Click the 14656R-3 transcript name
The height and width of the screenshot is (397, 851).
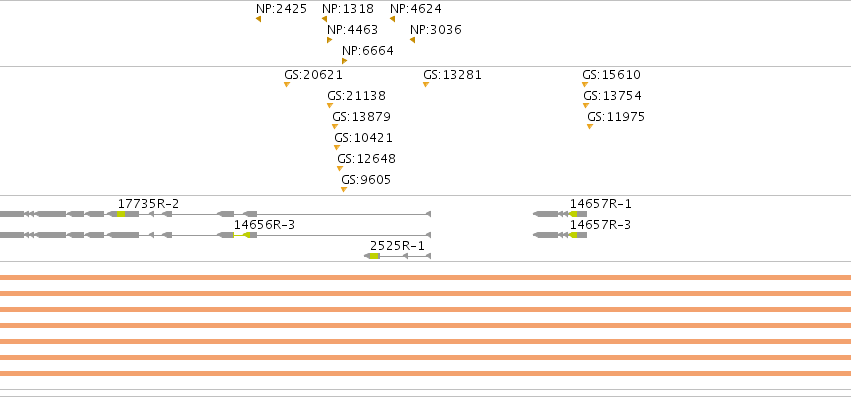pyautogui.click(x=264, y=225)
